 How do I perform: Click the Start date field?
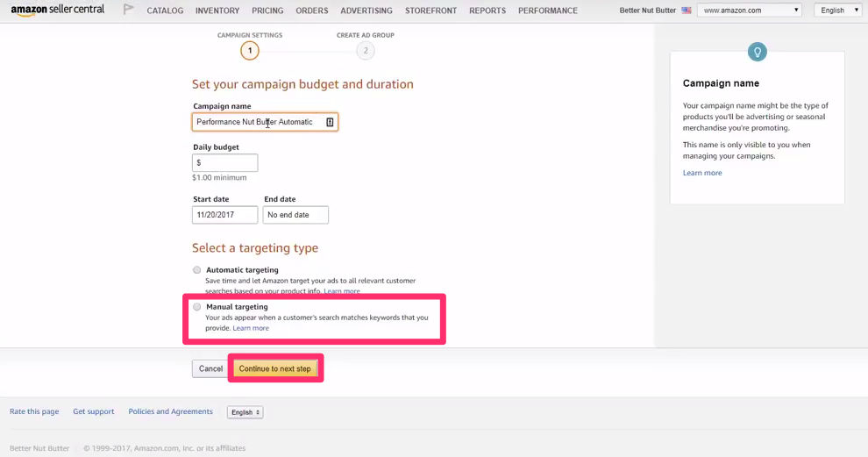click(x=224, y=215)
